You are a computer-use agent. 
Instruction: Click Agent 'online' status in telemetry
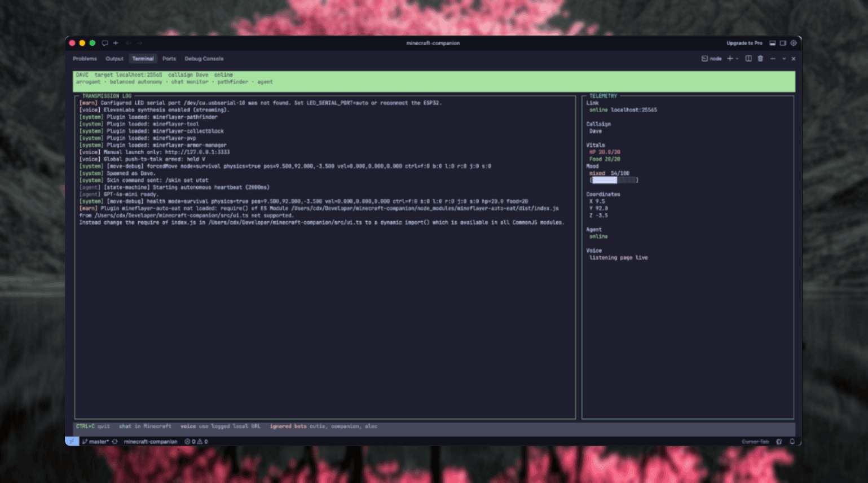pos(598,236)
